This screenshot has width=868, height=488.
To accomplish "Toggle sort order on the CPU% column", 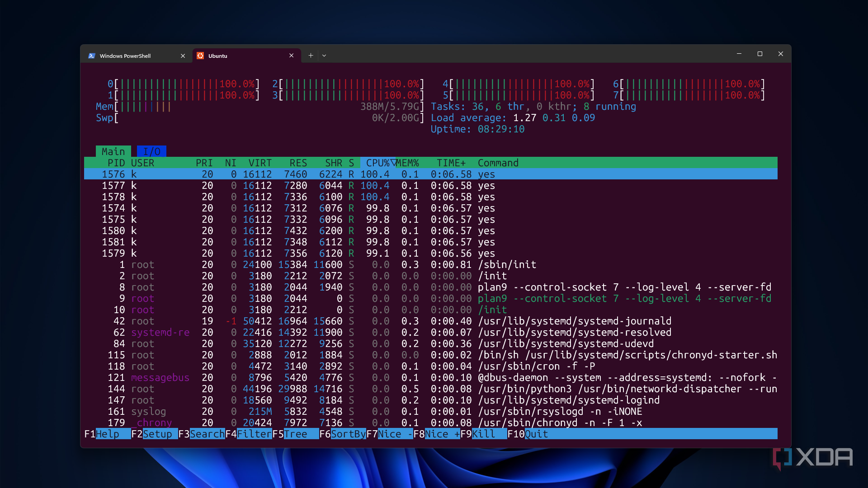I will (378, 163).
